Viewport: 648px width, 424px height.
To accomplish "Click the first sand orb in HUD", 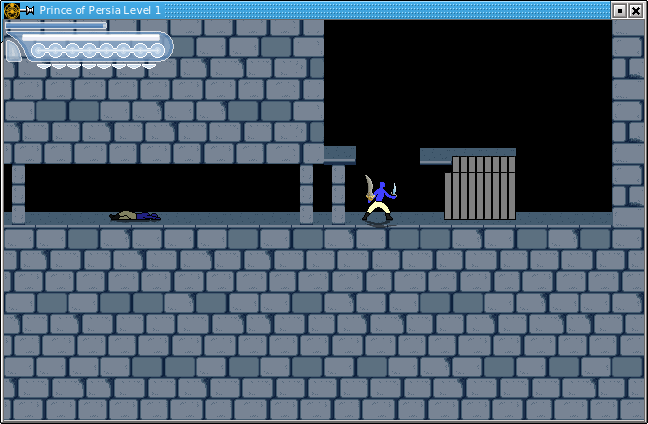I will pos(39,50).
